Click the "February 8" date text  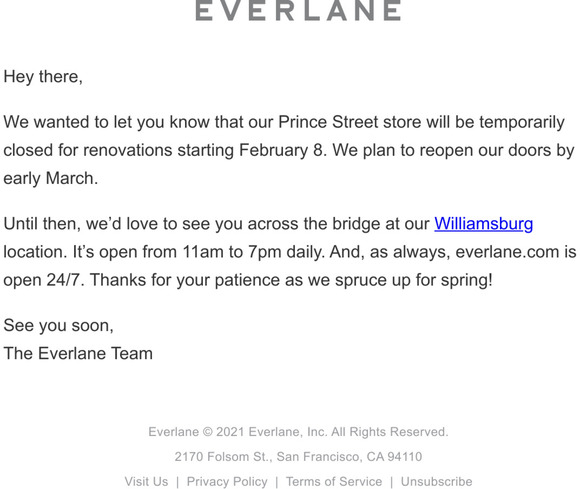point(281,150)
